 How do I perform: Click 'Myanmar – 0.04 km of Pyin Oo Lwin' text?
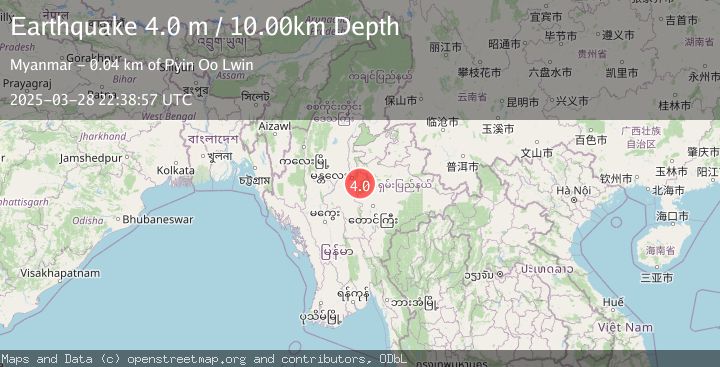[x=132, y=65]
